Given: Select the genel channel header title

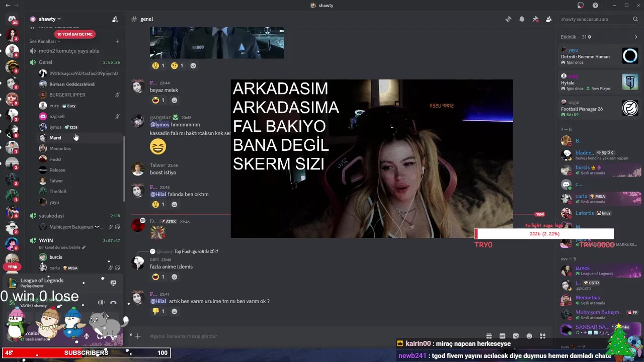Looking at the screenshot, I should (146, 19).
